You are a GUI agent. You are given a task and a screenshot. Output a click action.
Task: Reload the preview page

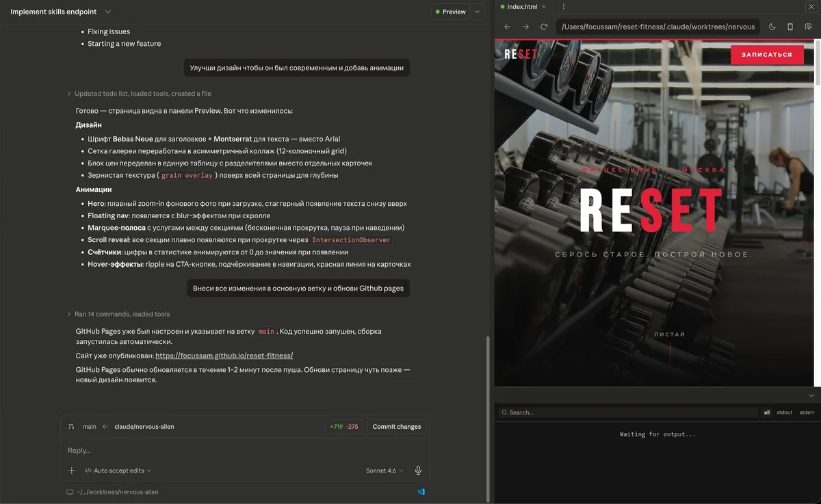(544, 27)
